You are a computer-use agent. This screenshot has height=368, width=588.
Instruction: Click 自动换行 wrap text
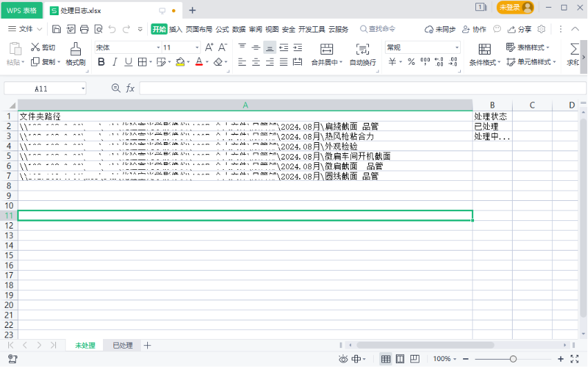[363, 55]
